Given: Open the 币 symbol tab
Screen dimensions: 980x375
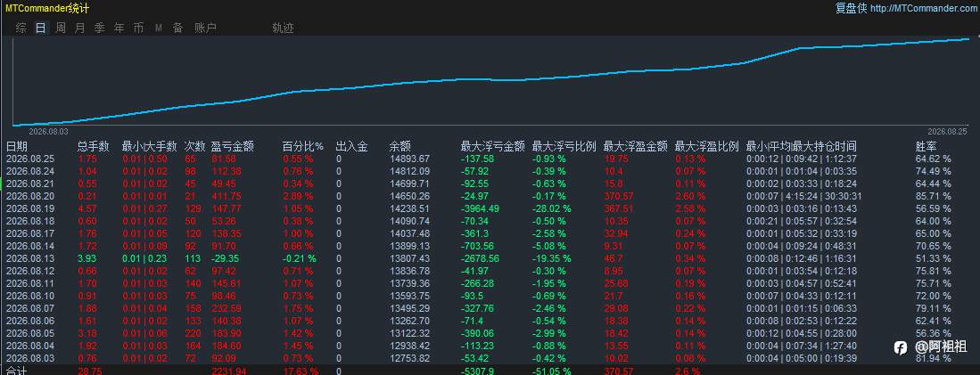Looking at the screenshot, I should pyautogui.click(x=138, y=29).
